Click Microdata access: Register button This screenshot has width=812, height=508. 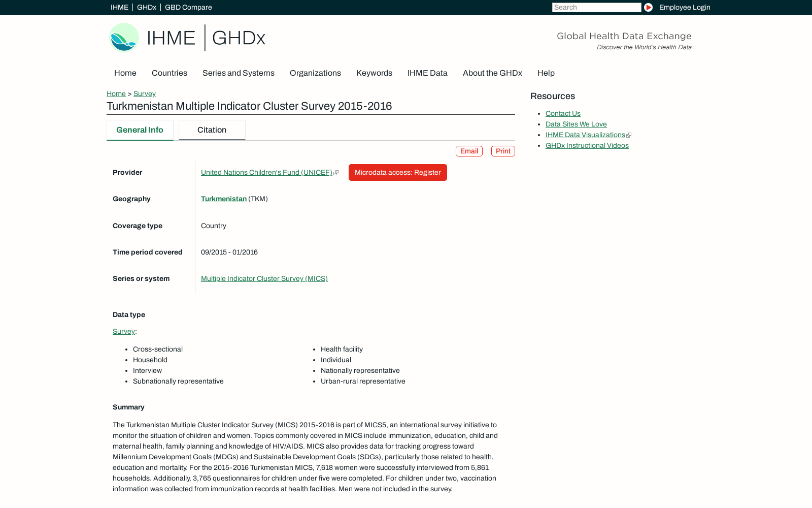(x=398, y=173)
